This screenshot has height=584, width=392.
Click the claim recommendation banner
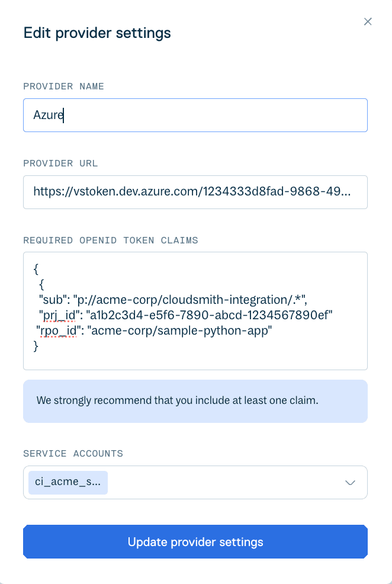pyautogui.click(x=195, y=401)
